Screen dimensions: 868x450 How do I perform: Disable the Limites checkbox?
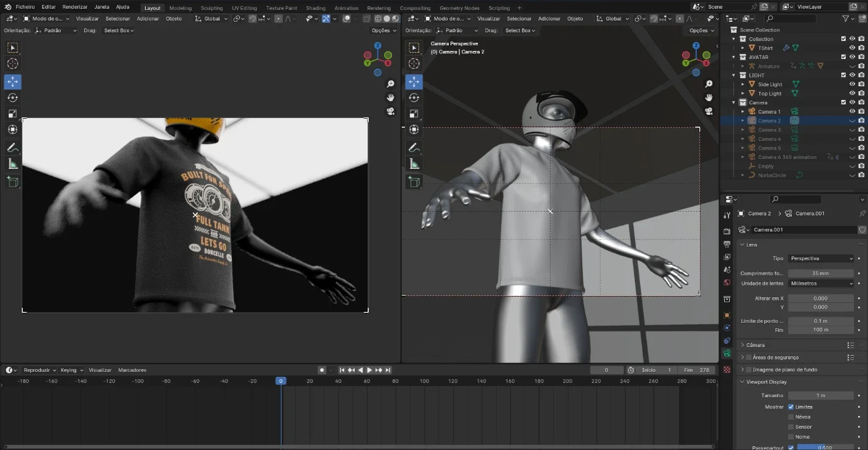click(790, 407)
